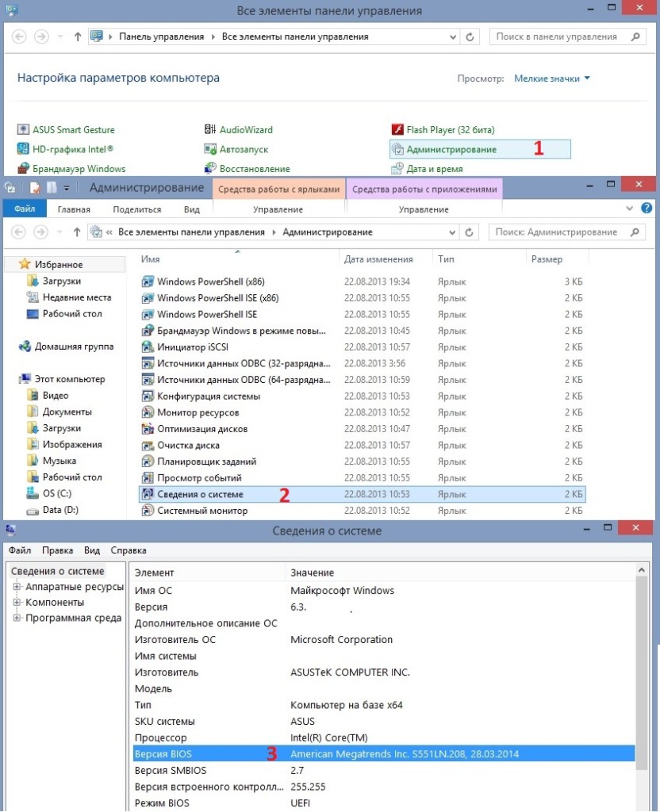The width and height of the screenshot is (660, 812).
Task: Open Flash Player (32 бита) icon
Action: 443,129
